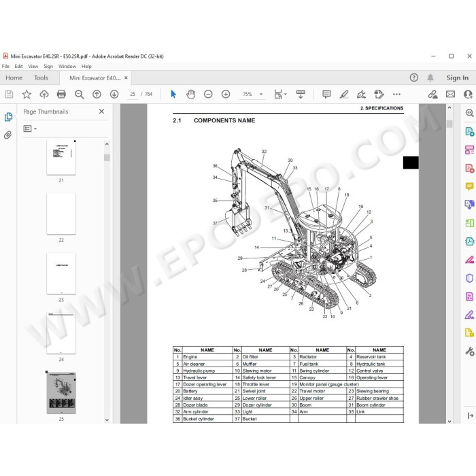This screenshot has height=476, width=476.
Task: Switch to the Tools tab
Action: [41, 78]
